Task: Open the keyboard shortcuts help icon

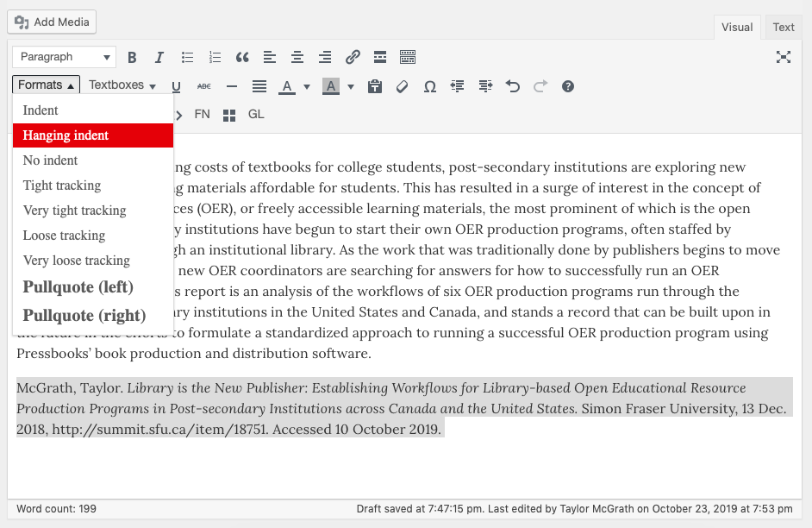Action: click(x=568, y=86)
